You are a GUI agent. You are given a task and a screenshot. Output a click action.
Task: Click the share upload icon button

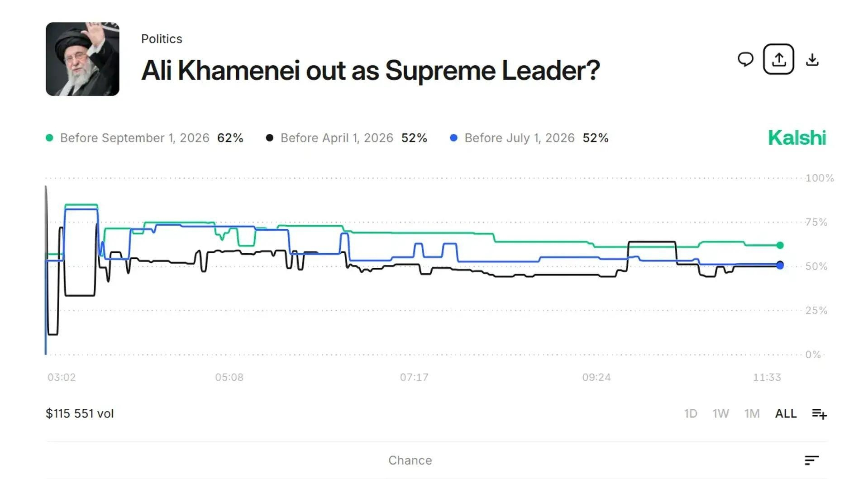tap(778, 59)
